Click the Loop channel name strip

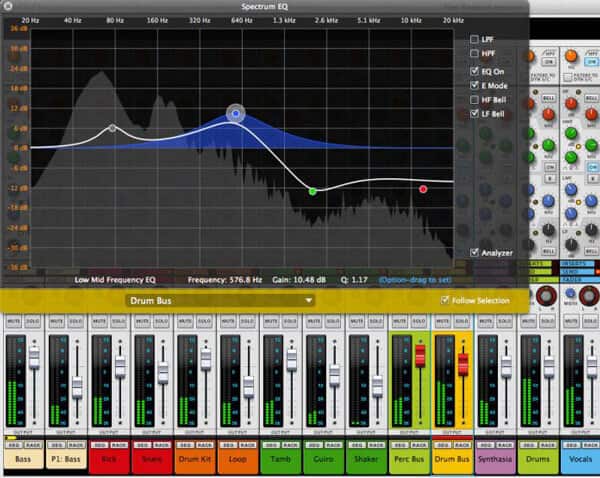[238, 459]
